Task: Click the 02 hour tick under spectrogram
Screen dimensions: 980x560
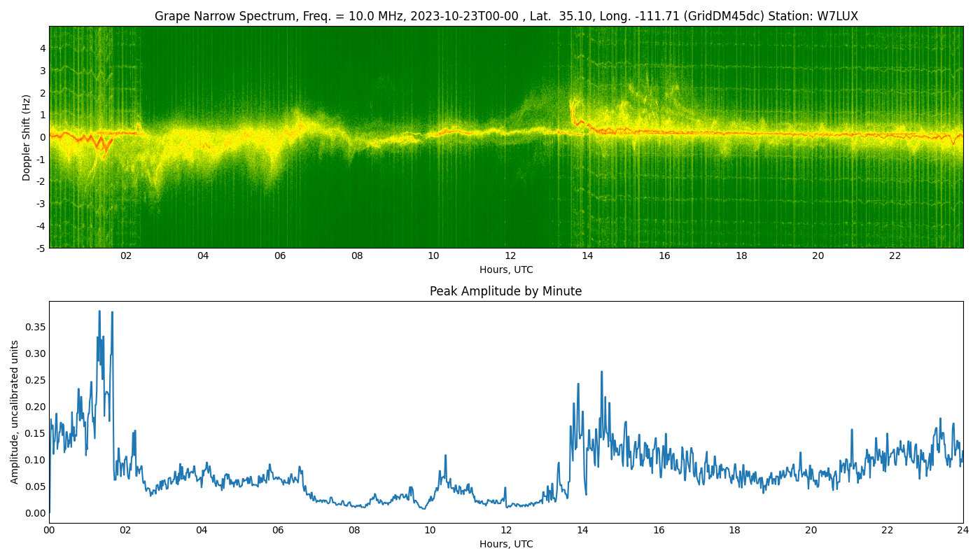Action: pyautogui.click(x=126, y=255)
